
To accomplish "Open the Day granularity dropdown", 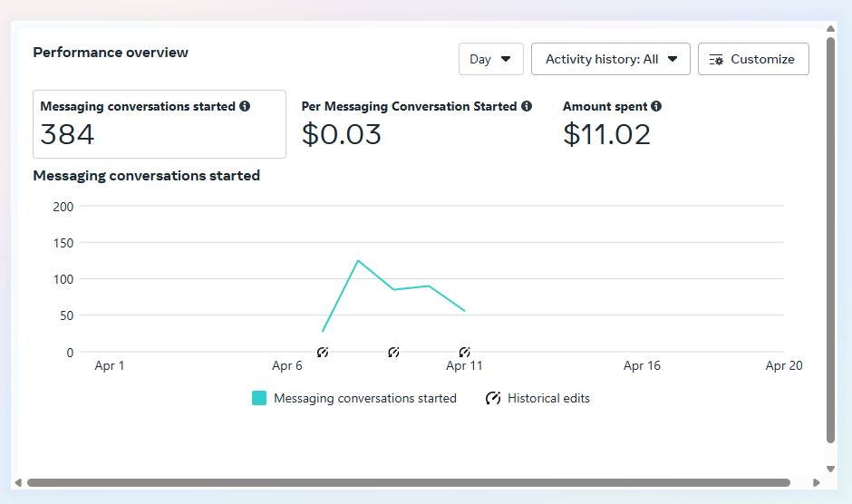I will click(490, 59).
